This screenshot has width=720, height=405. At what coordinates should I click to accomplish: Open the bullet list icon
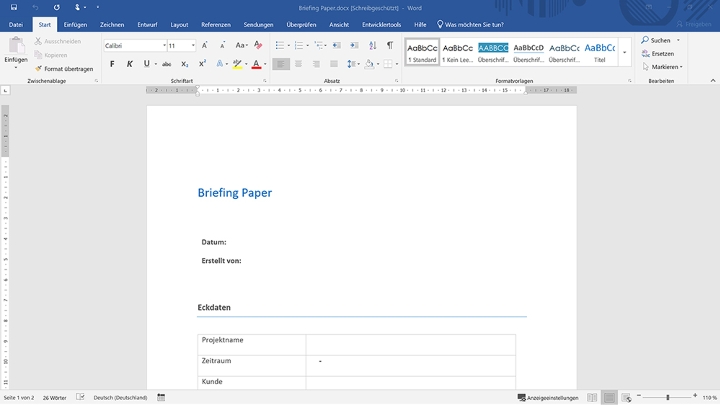pyautogui.click(x=280, y=45)
